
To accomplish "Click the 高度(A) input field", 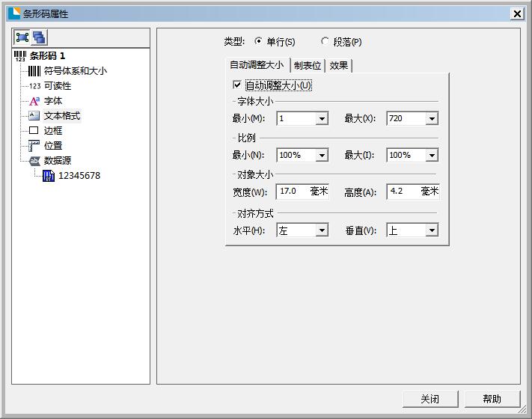I will 412,192.
